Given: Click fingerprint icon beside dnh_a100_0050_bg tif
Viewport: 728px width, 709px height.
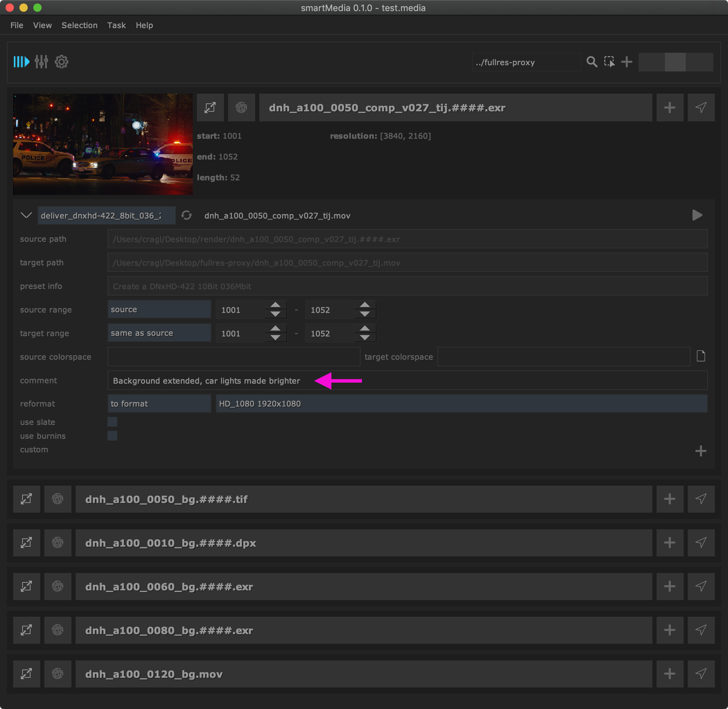Looking at the screenshot, I should coord(58,499).
